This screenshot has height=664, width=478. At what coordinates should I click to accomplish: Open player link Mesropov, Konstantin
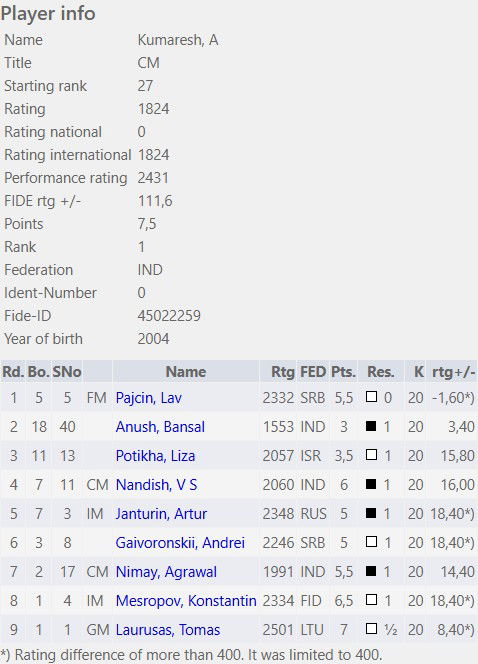coord(186,601)
